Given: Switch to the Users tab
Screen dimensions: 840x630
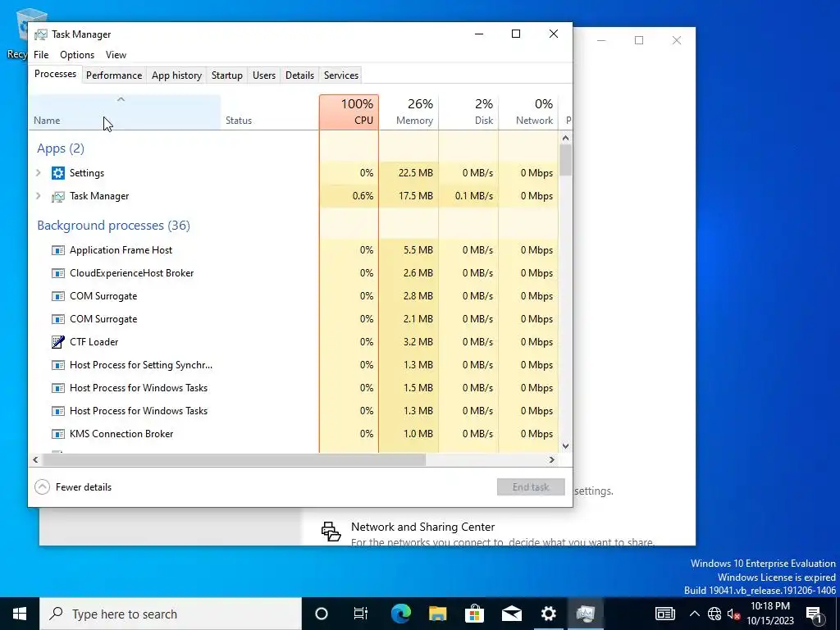Looking at the screenshot, I should 264,75.
